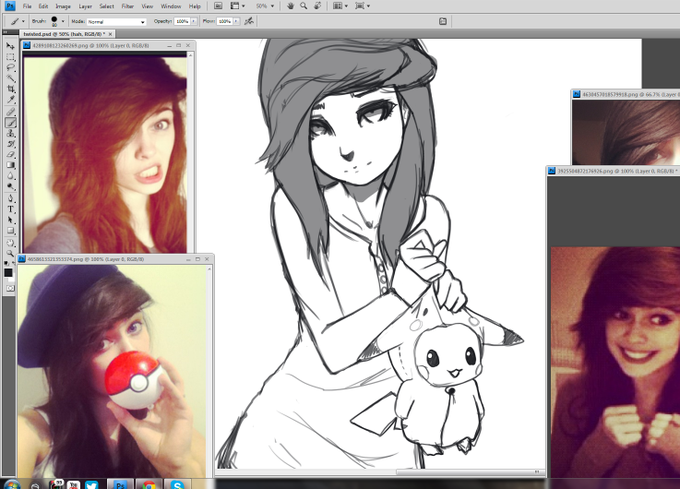Select the Pen tool
680x489 pixels.
(10, 199)
